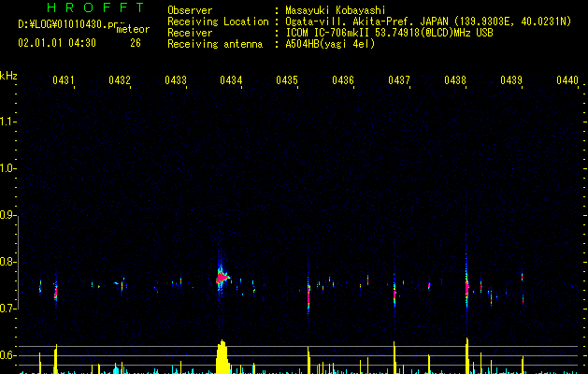Click the meteor count value 26
Viewport: 588px width, 374px height.
(x=136, y=43)
